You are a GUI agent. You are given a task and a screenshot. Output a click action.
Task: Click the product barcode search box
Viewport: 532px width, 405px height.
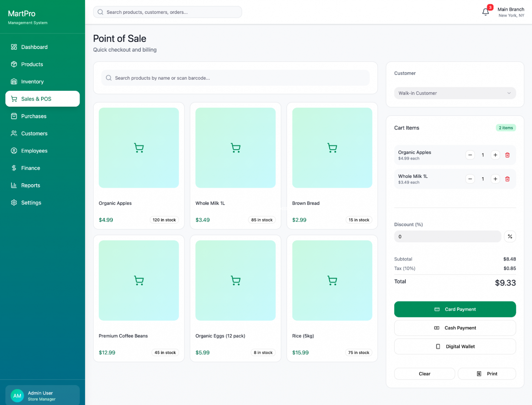pyautogui.click(x=235, y=78)
